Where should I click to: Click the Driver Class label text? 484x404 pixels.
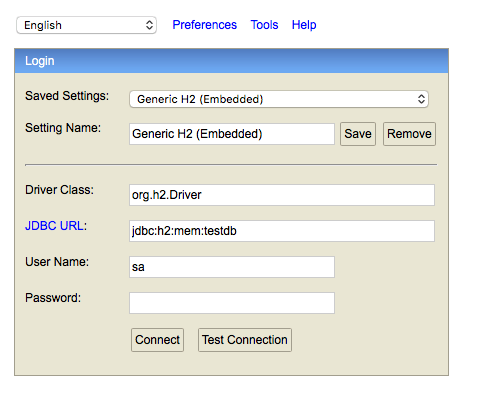[x=59, y=190]
